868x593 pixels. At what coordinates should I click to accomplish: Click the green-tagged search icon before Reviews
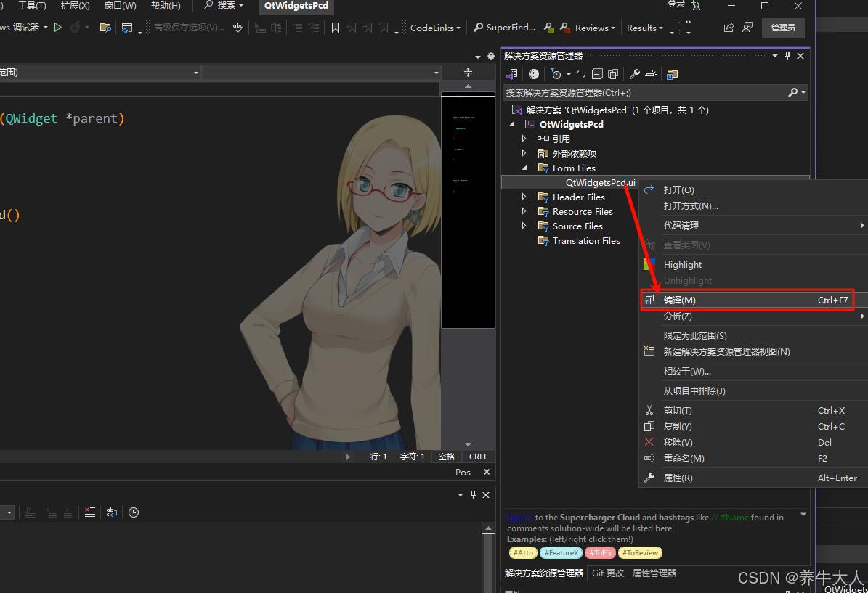[x=548, y=27]
